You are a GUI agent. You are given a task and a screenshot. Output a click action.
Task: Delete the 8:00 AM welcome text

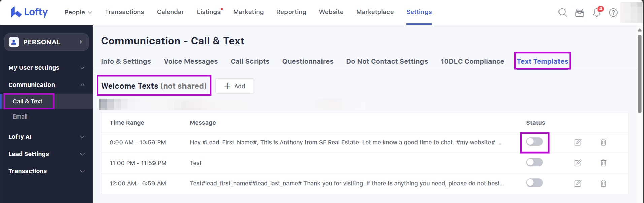[603, 142]
